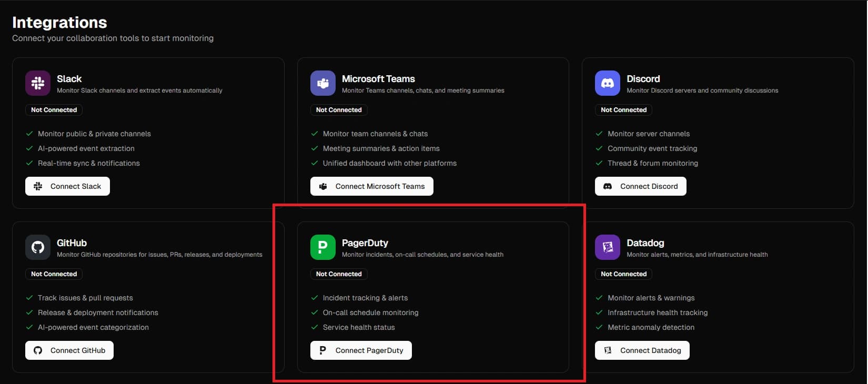
Task: Click 'Community event tracking' feature
Action: click(x=652, y=148)
